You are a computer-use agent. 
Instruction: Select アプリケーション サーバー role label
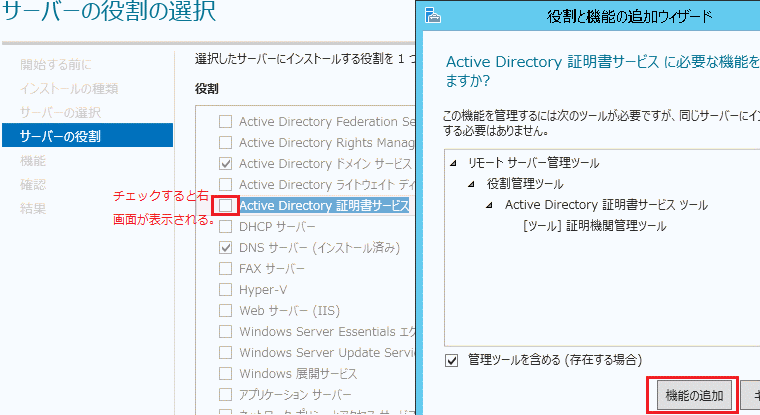coord(295,395)
